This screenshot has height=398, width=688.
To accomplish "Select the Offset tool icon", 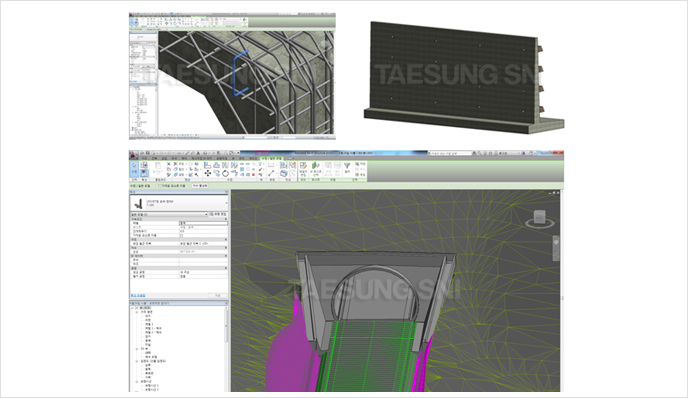I will pos(216,165).
